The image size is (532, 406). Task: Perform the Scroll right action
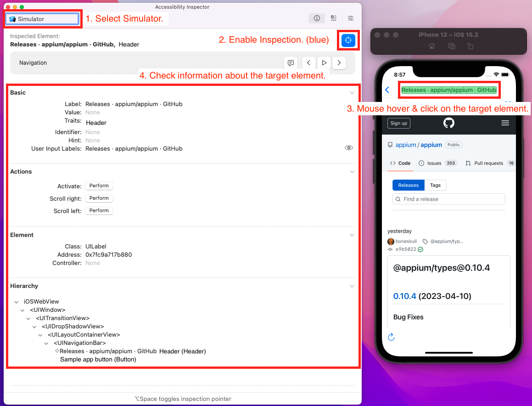[99, 198]
